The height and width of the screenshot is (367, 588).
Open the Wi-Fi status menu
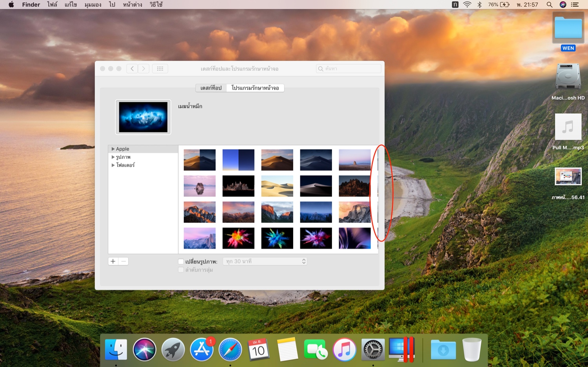pyautogui.click(x=467, y=5)
